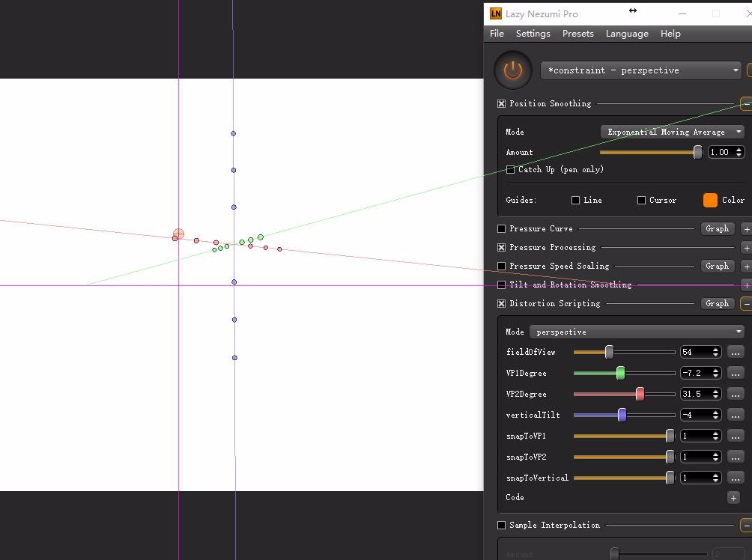The height and width of the screenshot is (560, 752).
Task: Open the perspective mode dropdown
Action: pyautogui.click(x=637, y=332)
